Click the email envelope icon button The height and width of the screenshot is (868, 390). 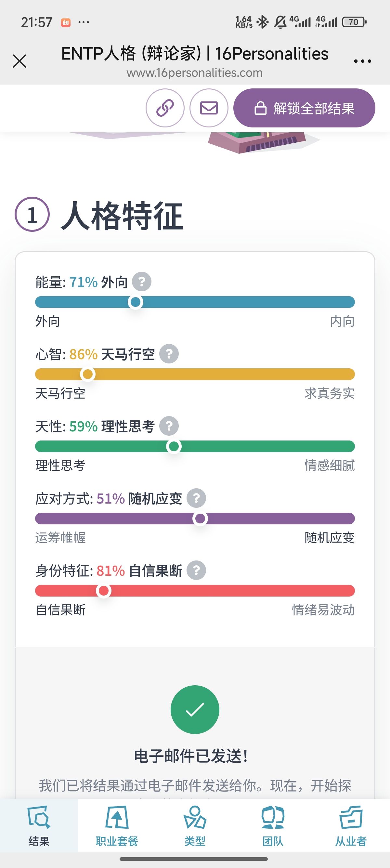coord(209,108)
